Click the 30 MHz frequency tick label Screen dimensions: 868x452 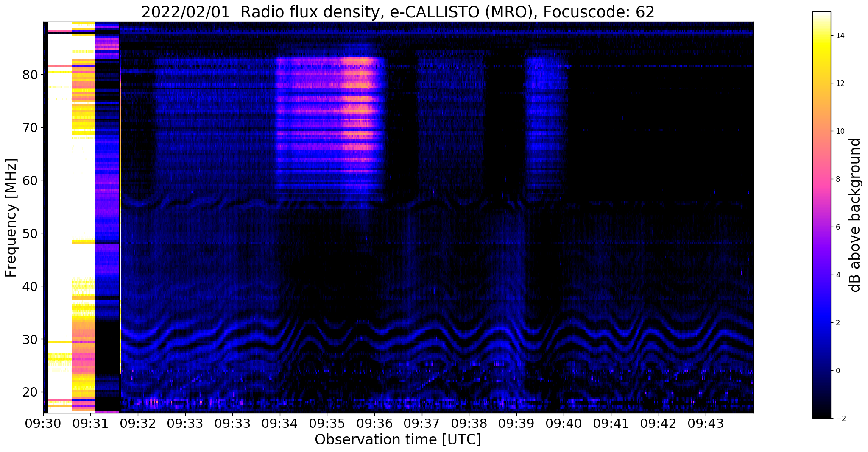pos(31,339)
